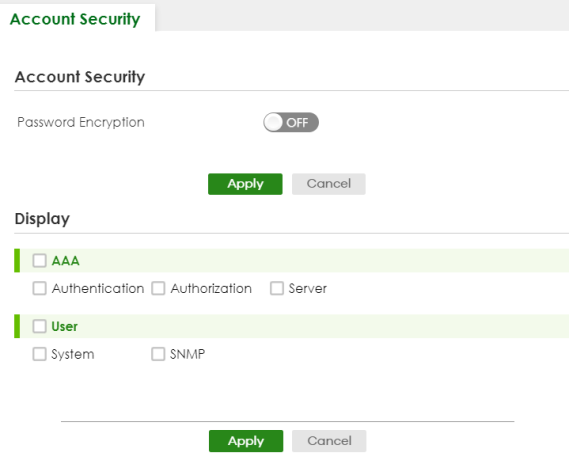Apply the Password Encryption setting

pyautogui.click(x=245, y=184)
